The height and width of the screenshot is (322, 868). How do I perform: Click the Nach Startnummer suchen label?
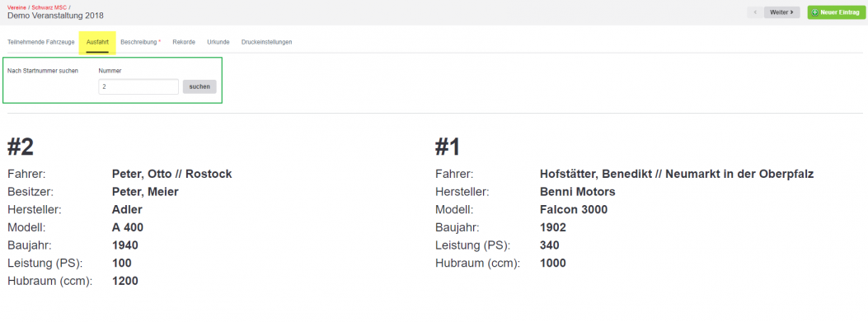coord(43,71)
